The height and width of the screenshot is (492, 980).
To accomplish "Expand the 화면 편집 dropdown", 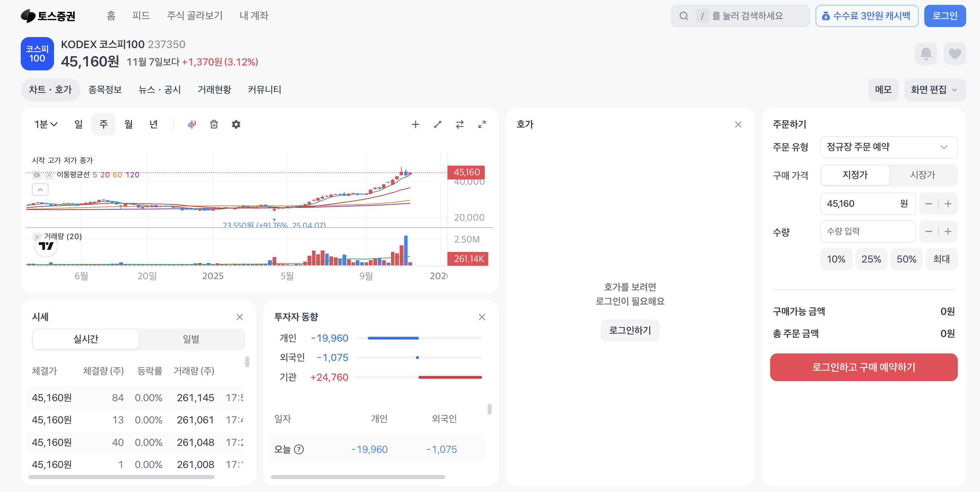I will [934, 90].
